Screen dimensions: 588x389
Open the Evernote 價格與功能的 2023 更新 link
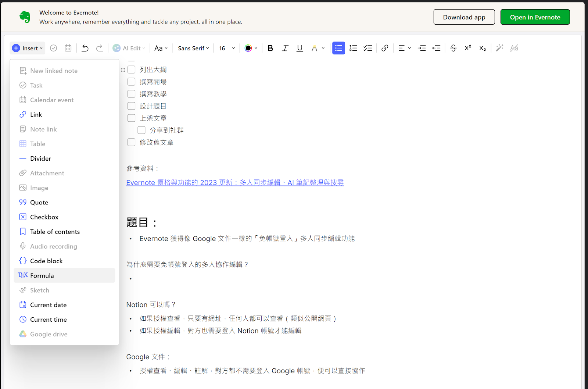(235, 182)
